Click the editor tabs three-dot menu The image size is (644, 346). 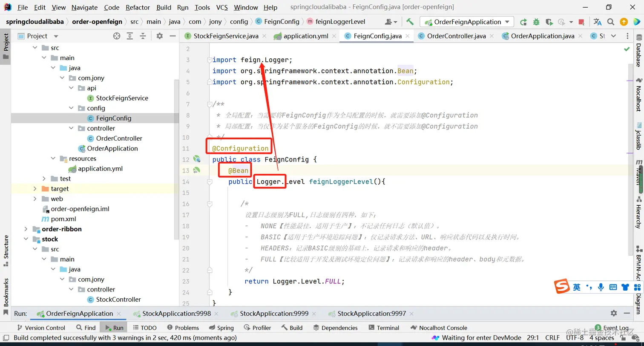[627, 36]
